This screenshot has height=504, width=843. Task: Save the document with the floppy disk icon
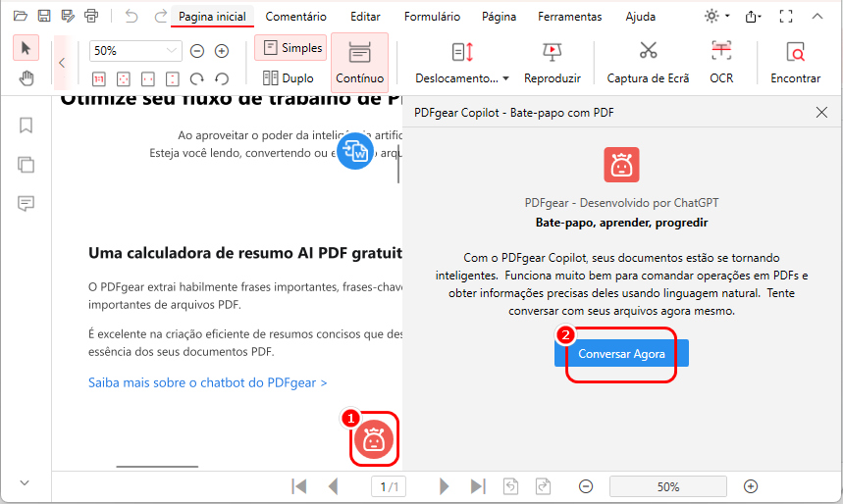click(x=44, y=16)
